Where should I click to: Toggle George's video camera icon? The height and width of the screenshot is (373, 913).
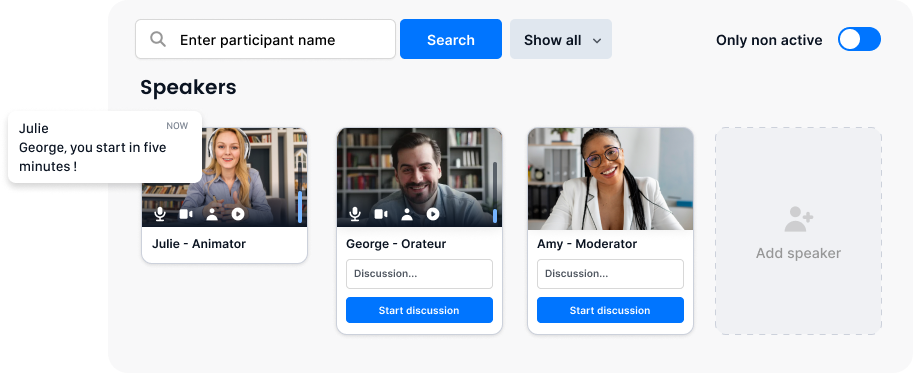coord(381,214)
